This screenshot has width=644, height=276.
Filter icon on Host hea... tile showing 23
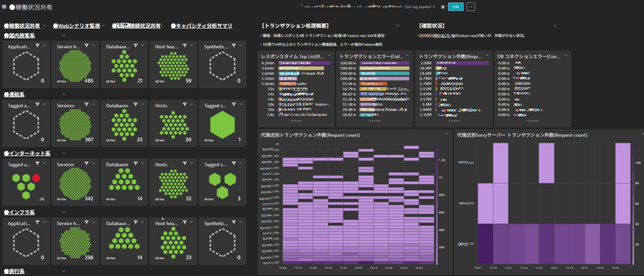184,223
